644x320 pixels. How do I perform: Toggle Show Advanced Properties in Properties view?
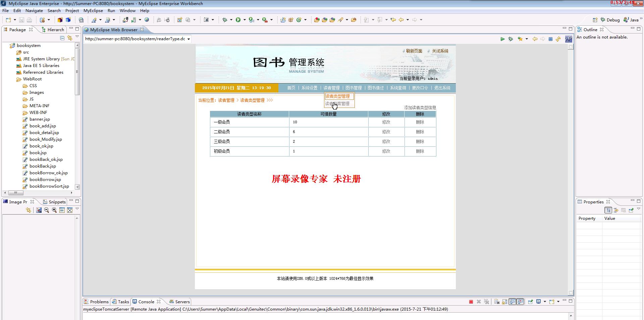tap(616, 210)
